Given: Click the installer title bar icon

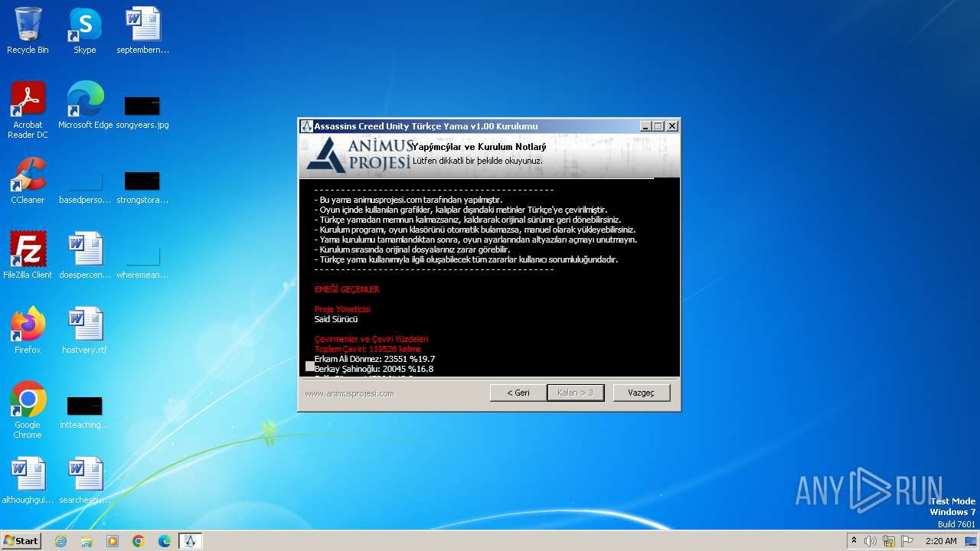Looking at the screenshot, I should (x=306, y=126).
